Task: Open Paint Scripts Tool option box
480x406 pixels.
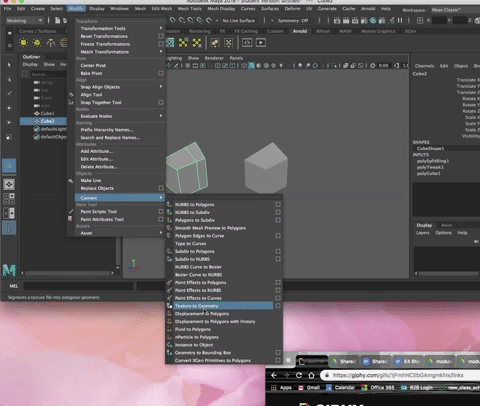Action: click(161, 211)
